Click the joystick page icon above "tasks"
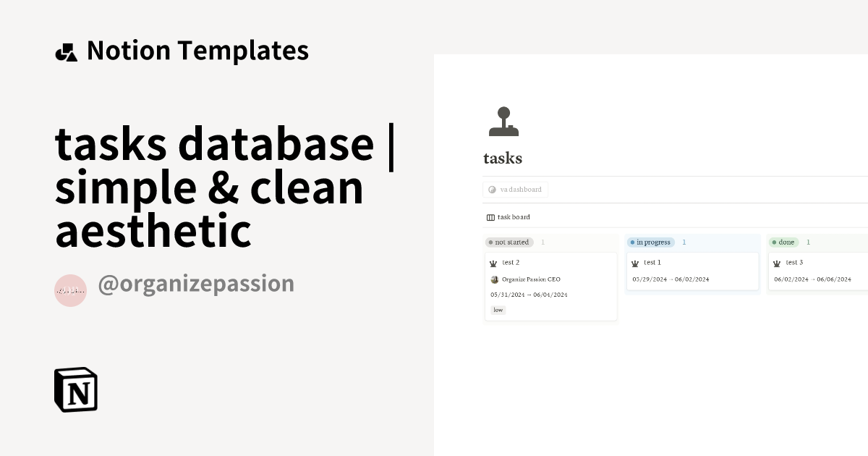 pyautogui.click(x=503, y=121)
